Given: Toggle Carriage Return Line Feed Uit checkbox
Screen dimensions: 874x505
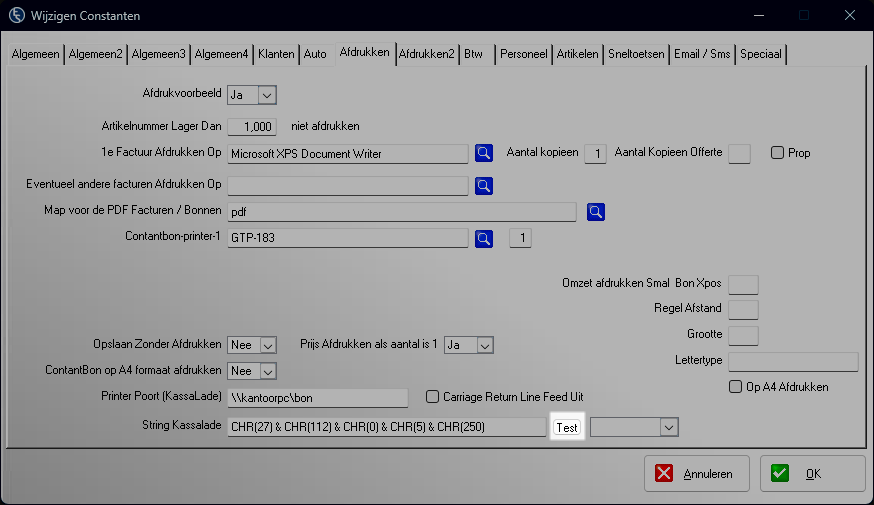Looking at the screenshot, I should click(x=433, y=396).
